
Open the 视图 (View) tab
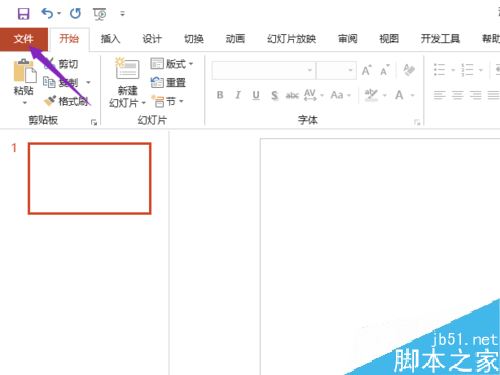click(x=389, y=39)
